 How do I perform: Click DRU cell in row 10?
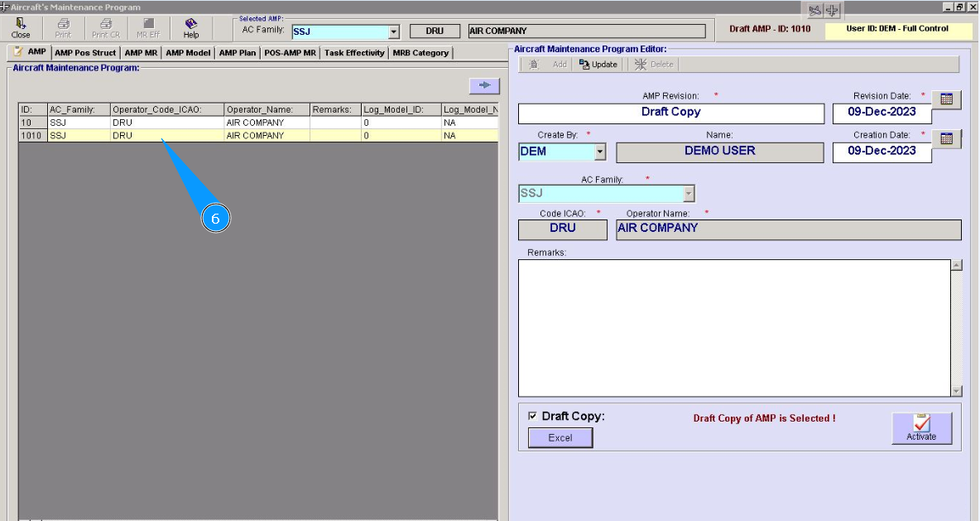(x=167, y=123)
